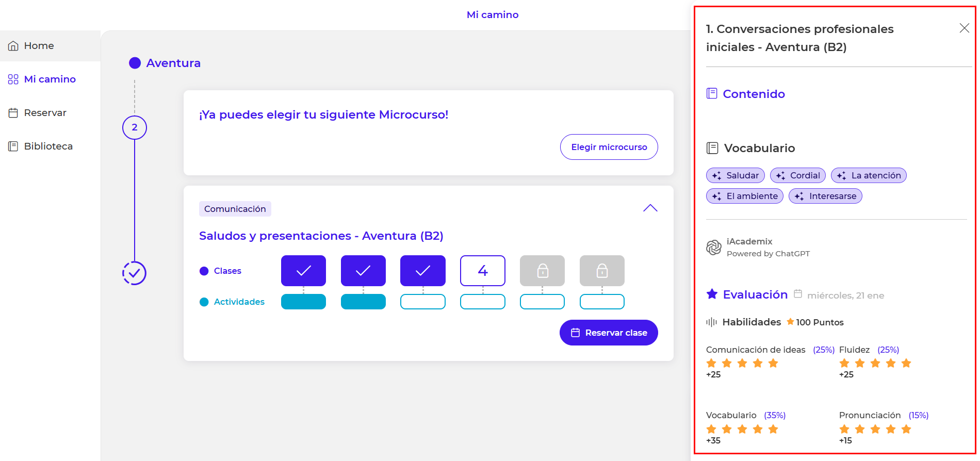Close the Conversaciones profesionales panel
This screenshot has width=980, height=461.
964,28
